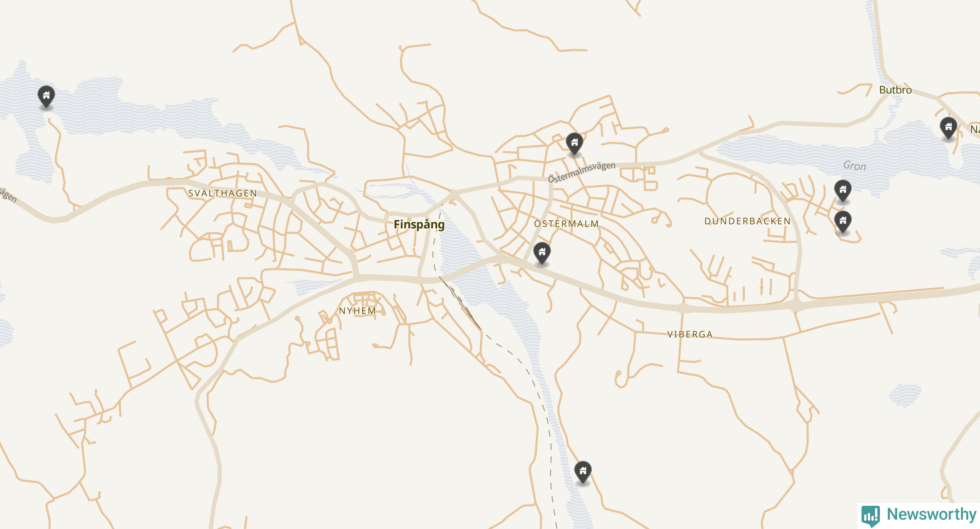Click the Newsworthy chart logo icon
Screen dimensions: 980x529
coord(871,515)
